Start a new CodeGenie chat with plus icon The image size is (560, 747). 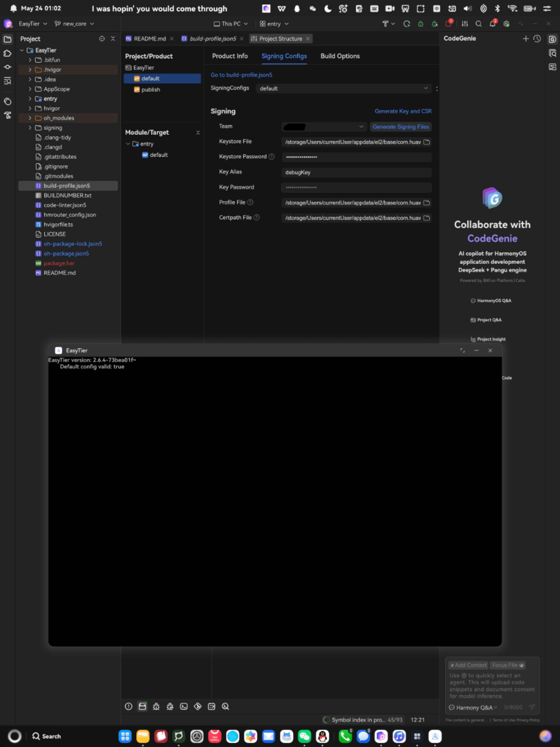click(x=526, y=39)
